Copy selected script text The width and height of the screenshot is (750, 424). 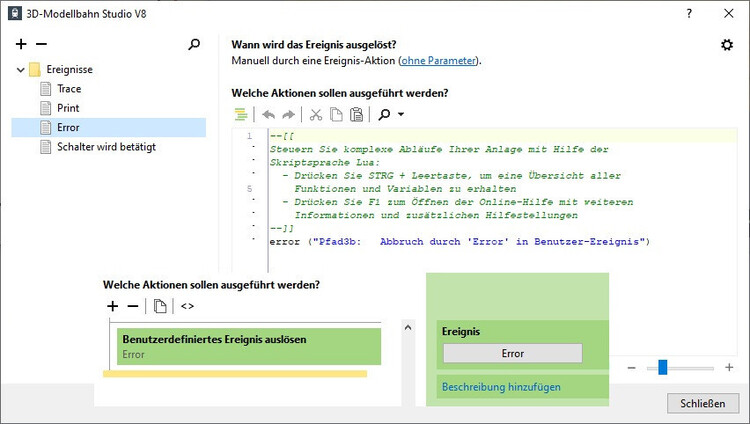[336, 114]
